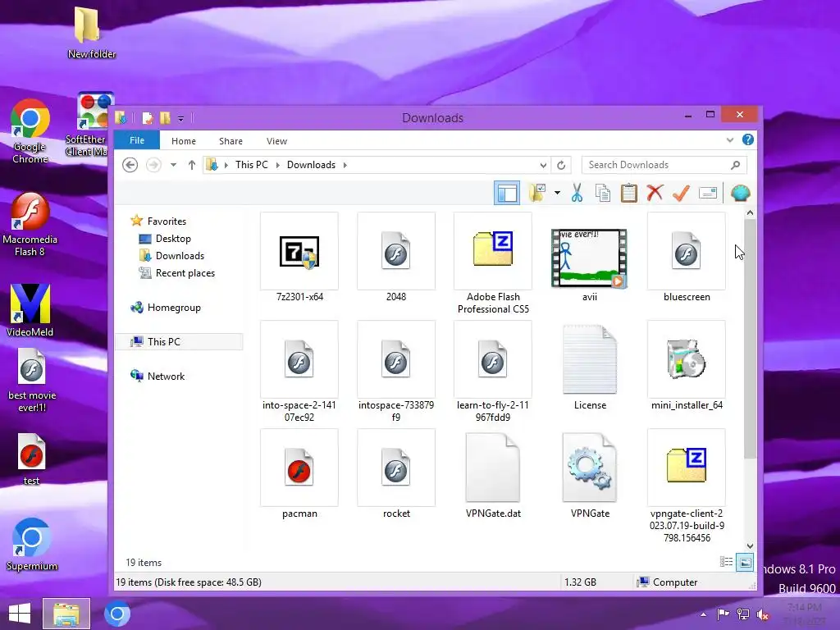
Task: Open the Windows Start button
Action: tap(20, 614)
